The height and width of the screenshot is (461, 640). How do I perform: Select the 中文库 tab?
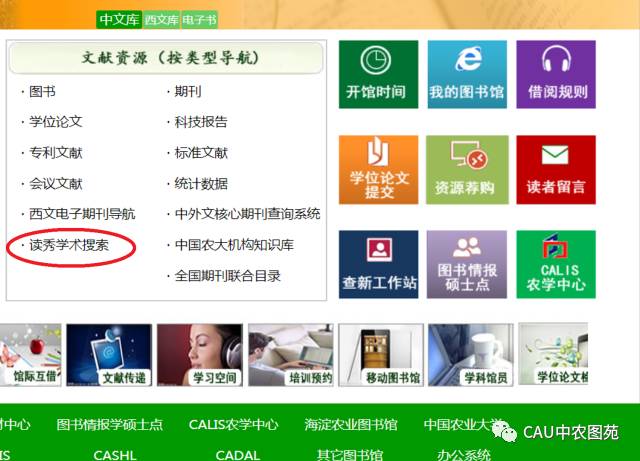point(119,19)
